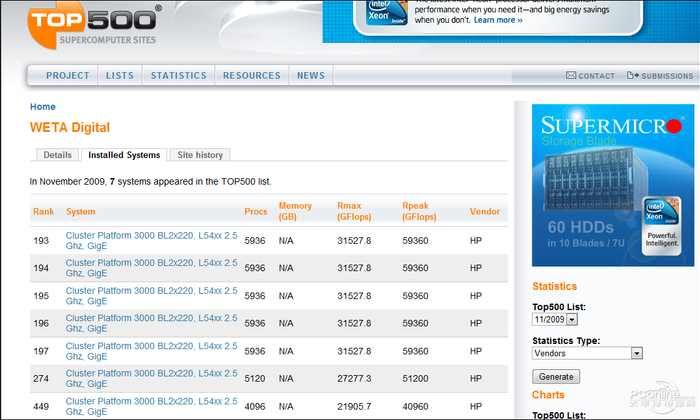Open the STATISTICS menu
The width and height of the screenshot is (700, 420).
click(179, 75)
